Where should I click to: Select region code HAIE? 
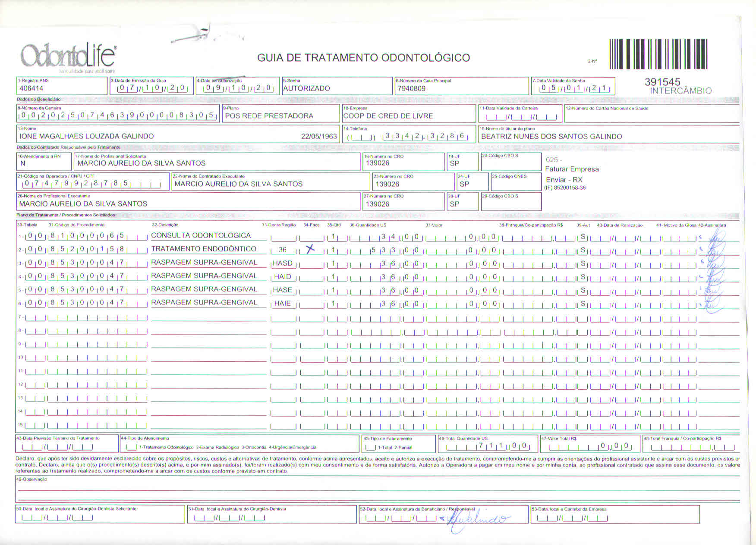283,304
